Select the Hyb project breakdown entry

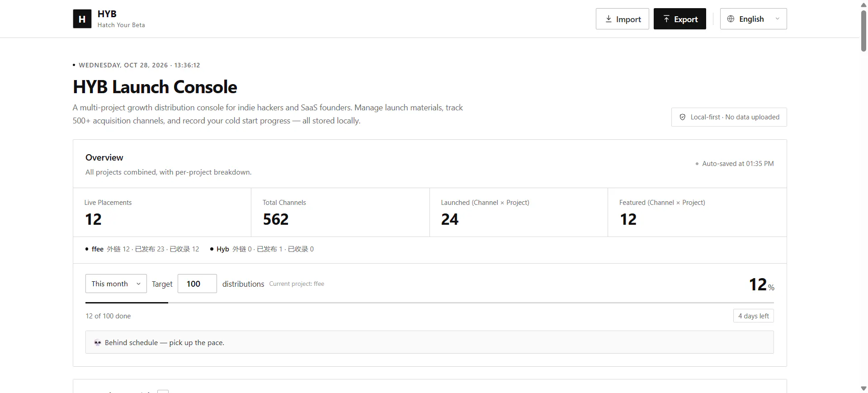click(x=262, y=249)
